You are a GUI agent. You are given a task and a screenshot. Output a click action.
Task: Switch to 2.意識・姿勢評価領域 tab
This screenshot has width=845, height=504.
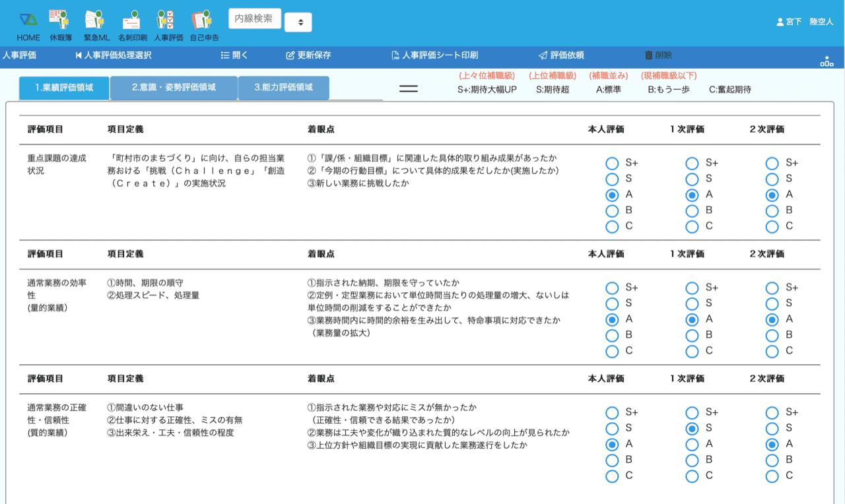click(174, 88)
